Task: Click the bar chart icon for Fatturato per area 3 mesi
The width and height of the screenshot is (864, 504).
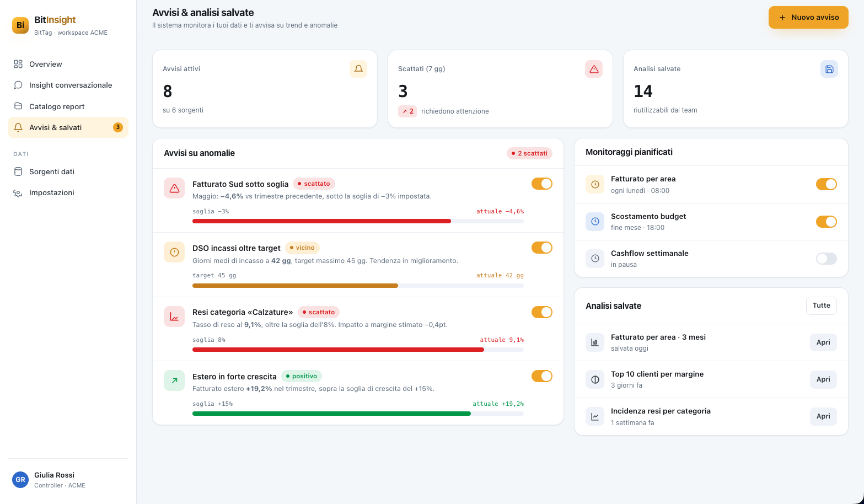Action: point(595,342)
